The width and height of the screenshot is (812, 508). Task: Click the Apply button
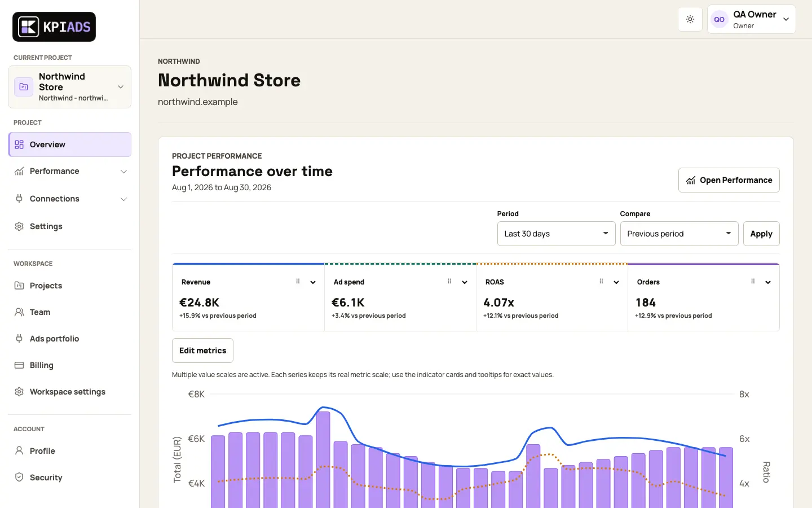[x=761, y=234]
